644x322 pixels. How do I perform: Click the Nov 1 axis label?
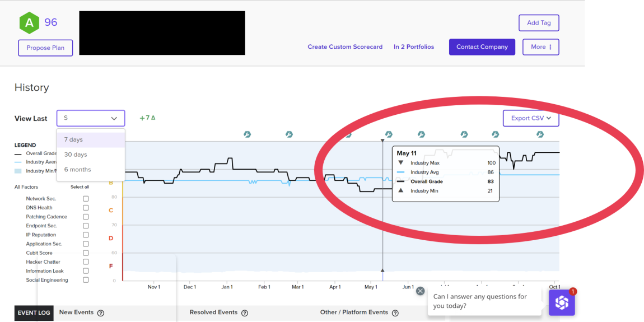(x=154, y=287)
